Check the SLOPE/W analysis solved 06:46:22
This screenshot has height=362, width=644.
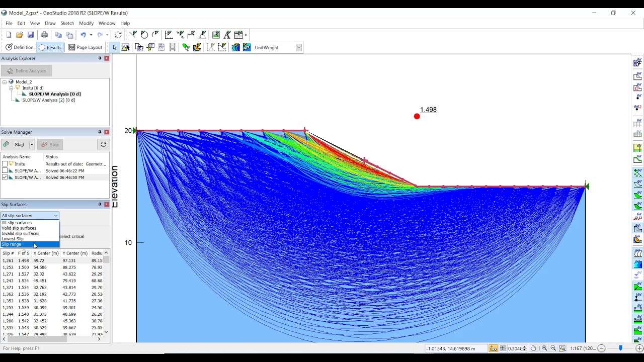point(5,171)
